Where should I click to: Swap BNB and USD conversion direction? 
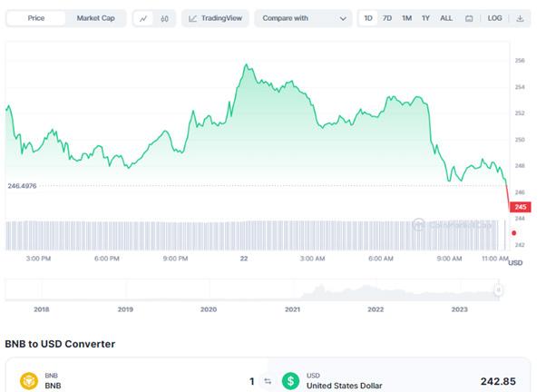point(268,382)
